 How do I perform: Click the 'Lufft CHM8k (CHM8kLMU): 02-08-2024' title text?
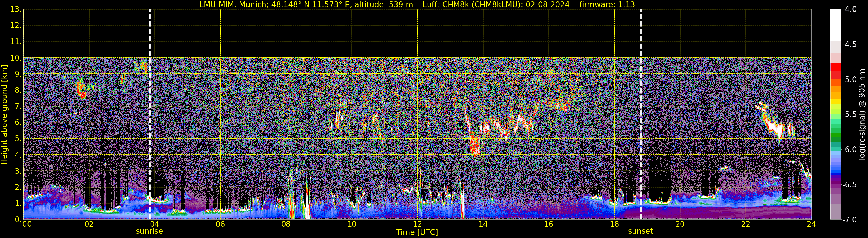(496, 5)
